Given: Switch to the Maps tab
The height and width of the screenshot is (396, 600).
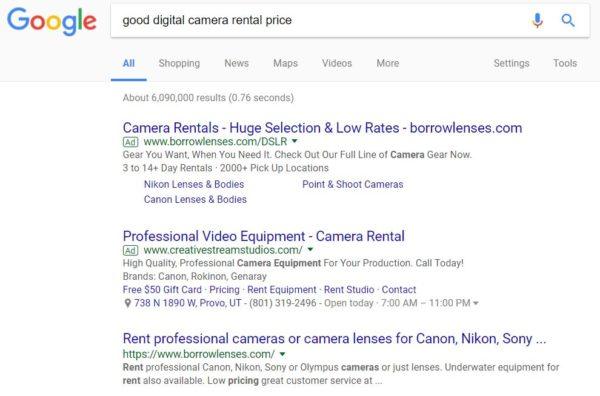Looking at the screenshot, I should 285,63.
